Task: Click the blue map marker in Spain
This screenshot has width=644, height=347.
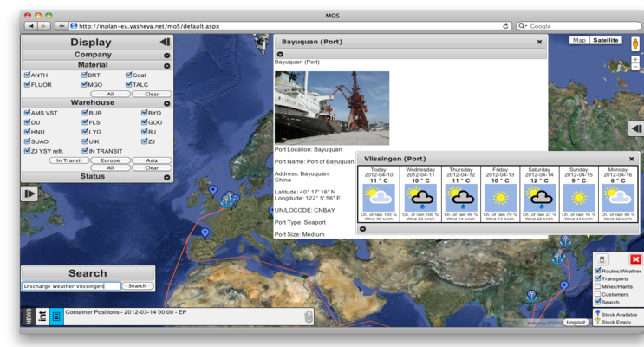Action: pyautogui.click(x=205, y=233)
